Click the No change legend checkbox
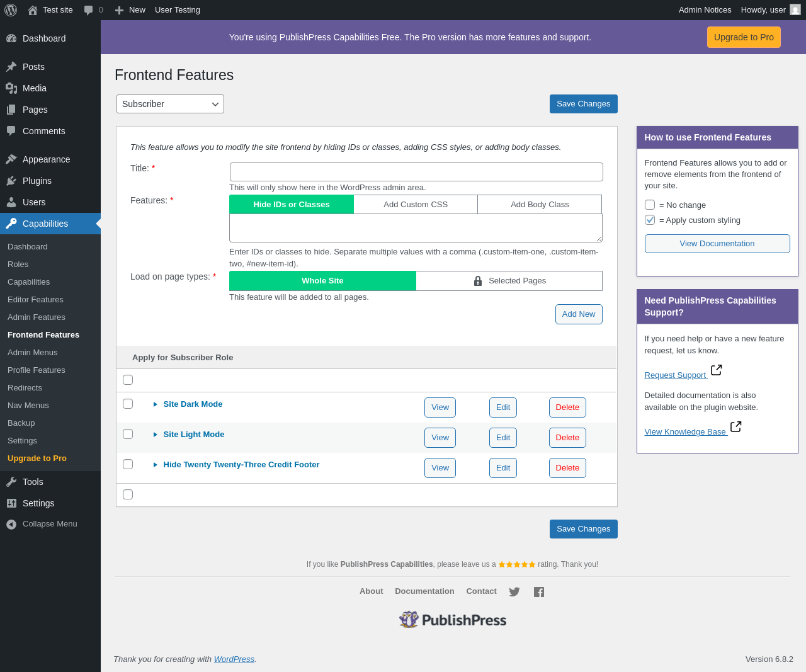The width and height of the screenshot is (806, 672). (x=650, y=205)
